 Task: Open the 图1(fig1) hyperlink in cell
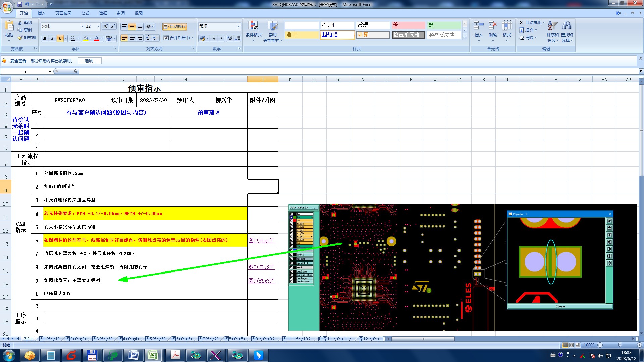pyautogui.click(x=261, y=240)
